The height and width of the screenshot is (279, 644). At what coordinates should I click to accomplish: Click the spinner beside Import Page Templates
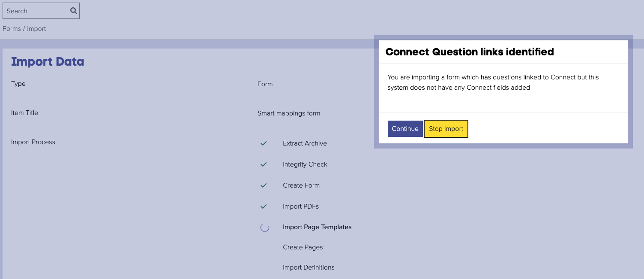point(264,227)
